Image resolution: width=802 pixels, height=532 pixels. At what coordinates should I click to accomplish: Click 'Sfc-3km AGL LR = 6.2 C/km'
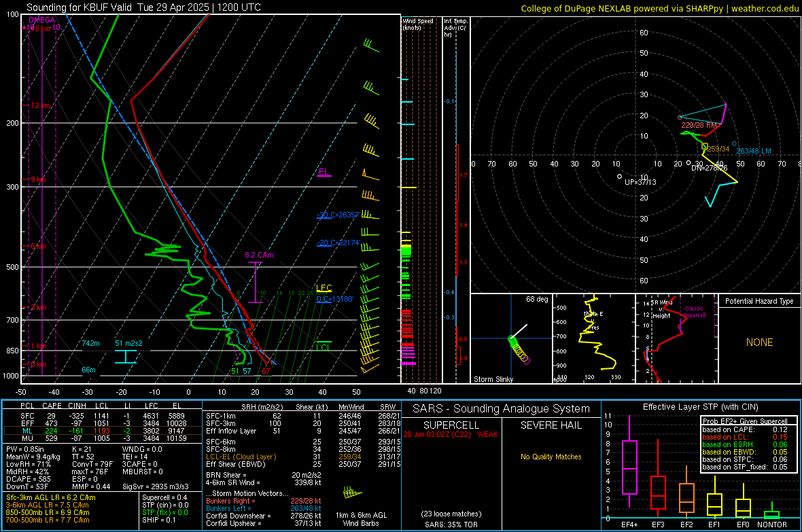(x=51, y=497)
